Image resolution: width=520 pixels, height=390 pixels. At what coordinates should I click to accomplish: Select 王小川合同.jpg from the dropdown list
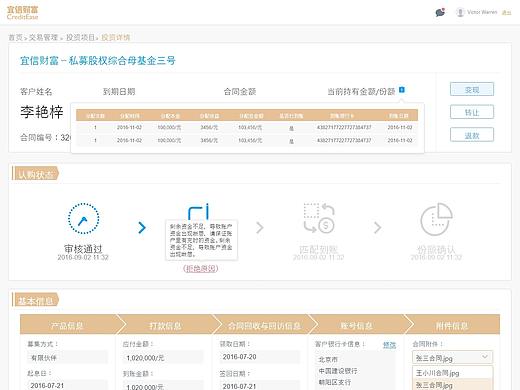coord(452,373)
